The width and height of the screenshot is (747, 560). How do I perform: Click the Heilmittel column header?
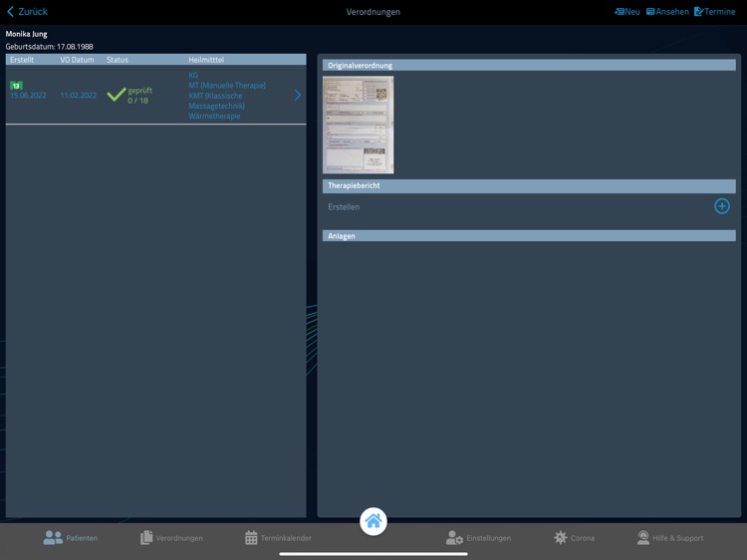click(206, 60)
